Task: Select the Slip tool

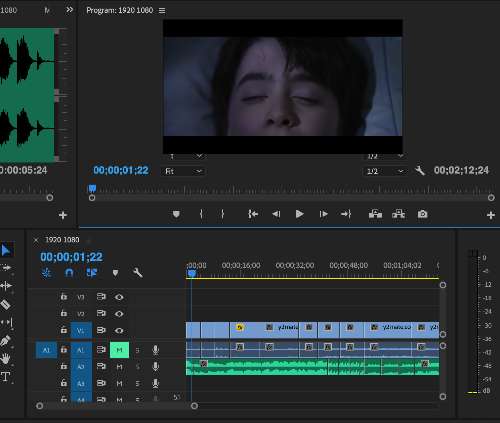Action: (x=6, y=322)
